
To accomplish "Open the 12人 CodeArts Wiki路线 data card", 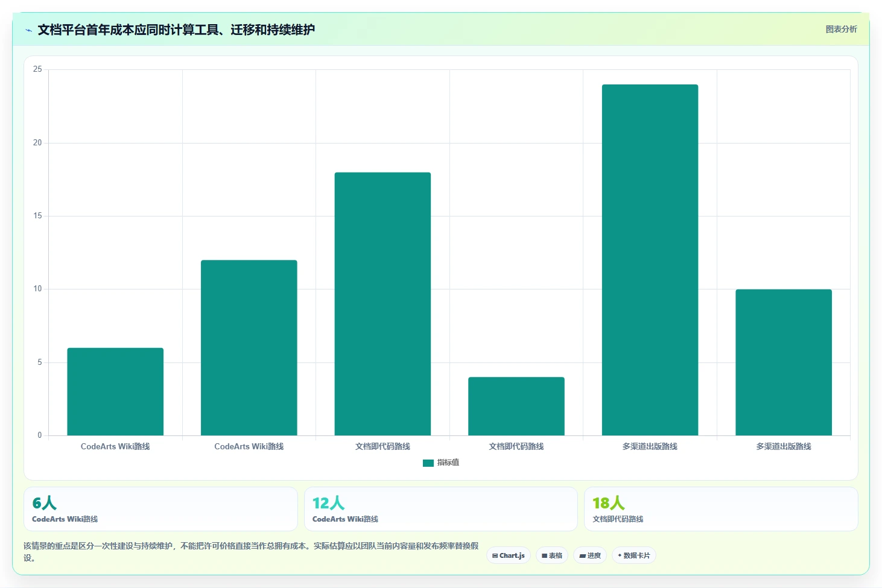I will point(441,509).
